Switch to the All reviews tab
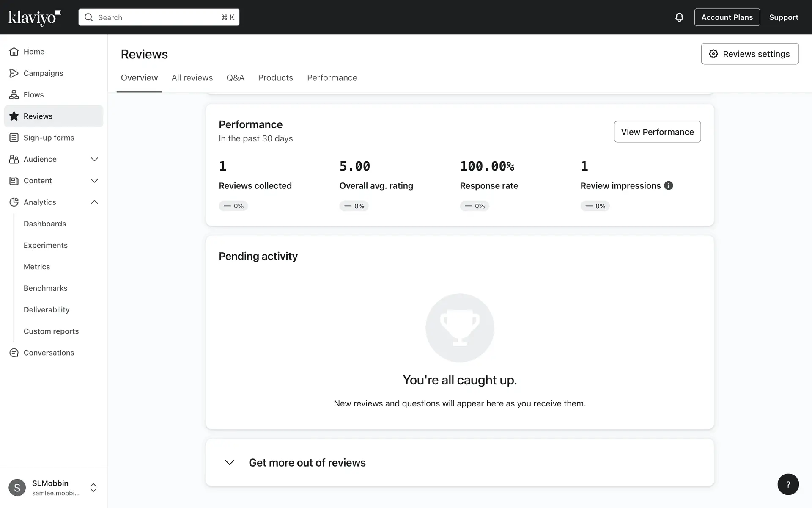Screen dimensions: 812x508 [x=192, y=78]
